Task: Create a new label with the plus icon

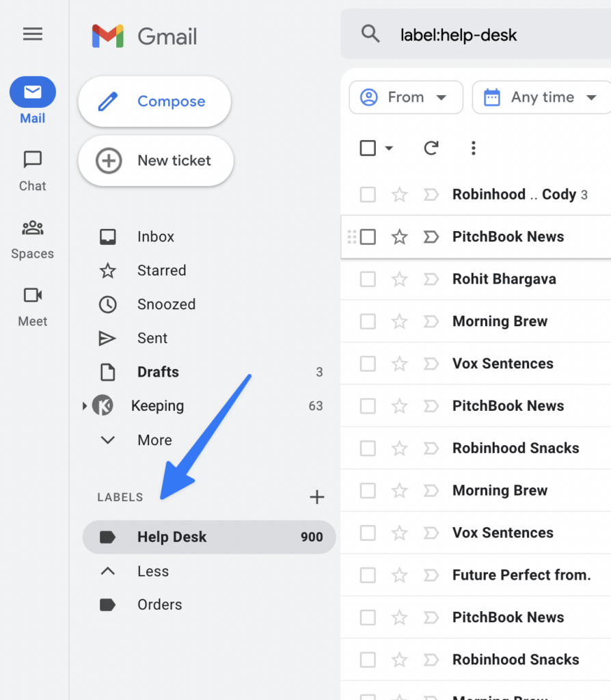Action: [x=317, y=497]
